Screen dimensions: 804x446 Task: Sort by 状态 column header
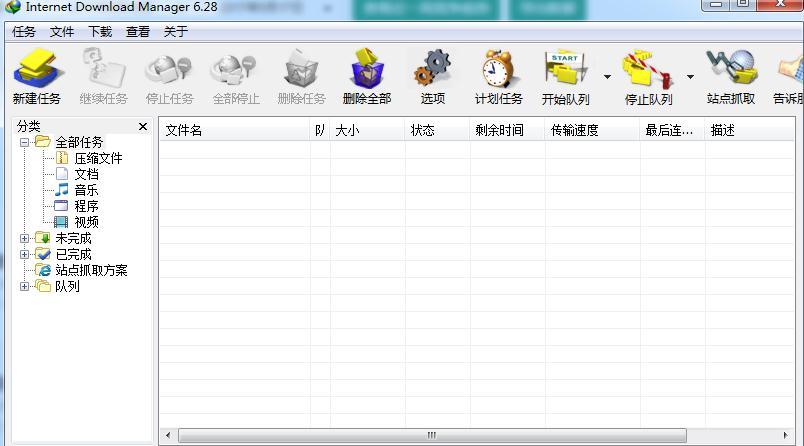click(x=437, y=130)
